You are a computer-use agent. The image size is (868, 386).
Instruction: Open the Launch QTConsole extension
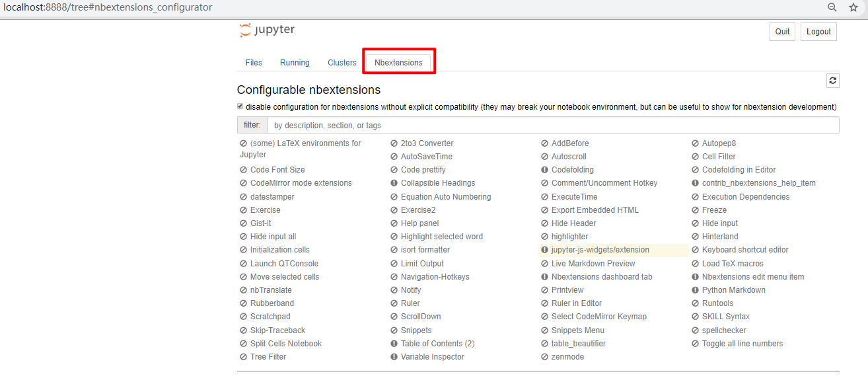(284, 264)
